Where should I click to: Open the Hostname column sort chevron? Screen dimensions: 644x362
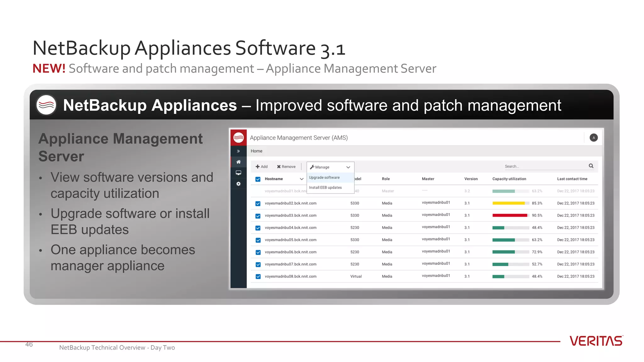[302, 179]
